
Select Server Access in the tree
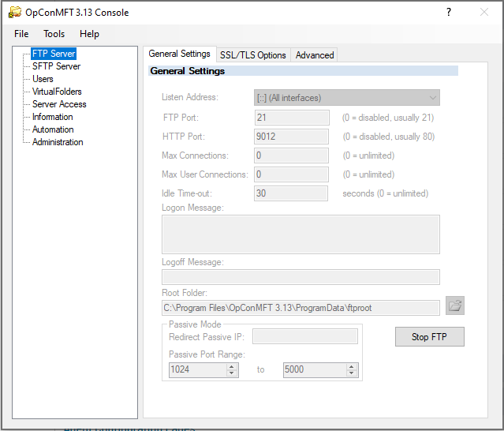coord(59,104)
